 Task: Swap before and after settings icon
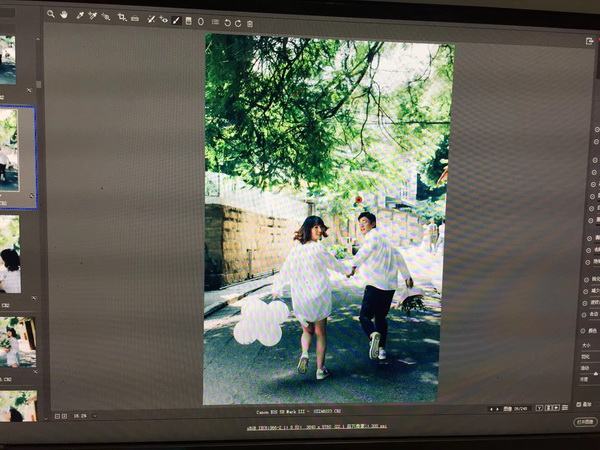click(x=548, y=408)
